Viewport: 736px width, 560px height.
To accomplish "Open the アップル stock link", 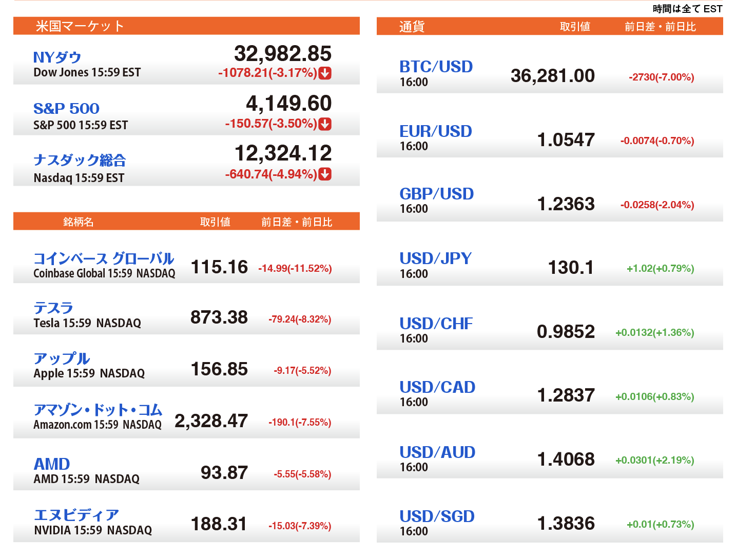I will [62, 358].
